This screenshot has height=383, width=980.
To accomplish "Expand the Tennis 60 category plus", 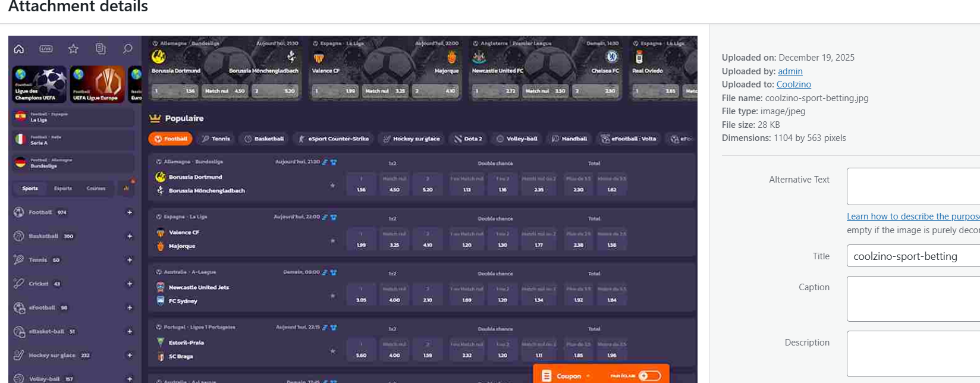I will [x=129, y=260].
